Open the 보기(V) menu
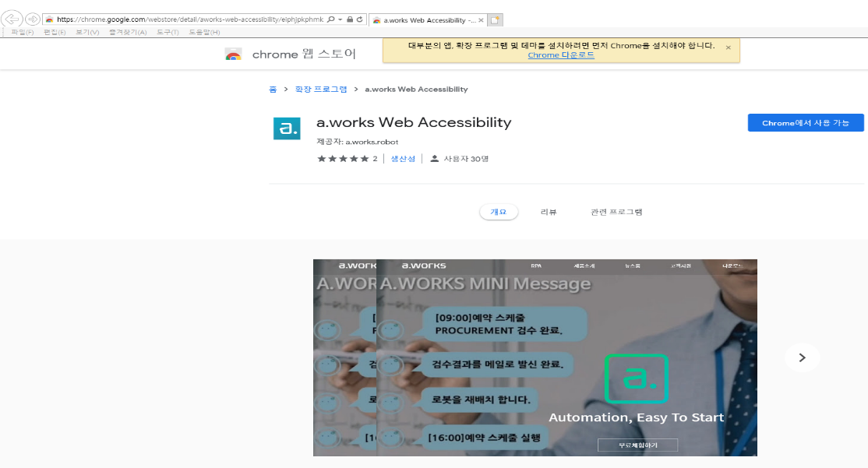This screenshot has width=868, height=468. pyautogui.click(x=87, y=32)
